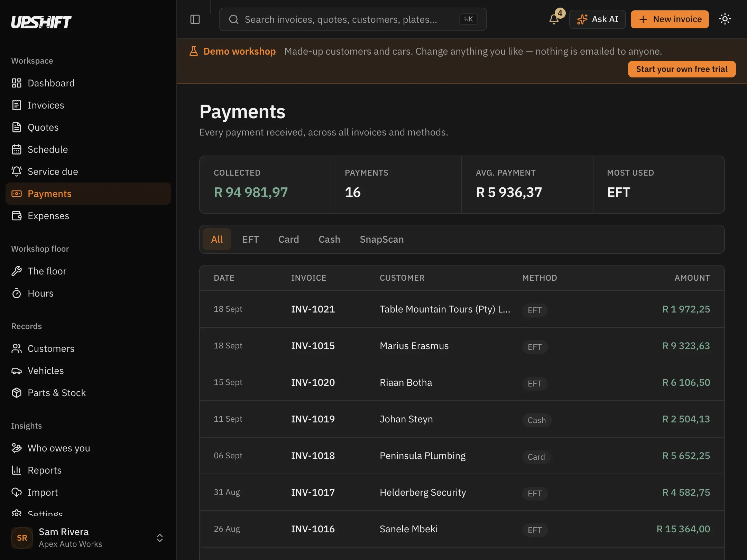
Task: Go to Who owes you page
Action: [88, 448]
